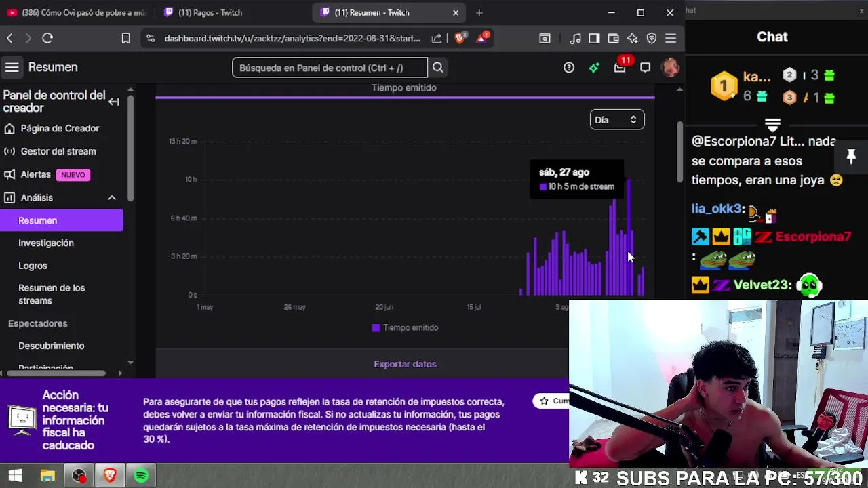Click the Tiempo emitido chart title
The width and height of the screenshot is (868, 488).
point(403,88)
